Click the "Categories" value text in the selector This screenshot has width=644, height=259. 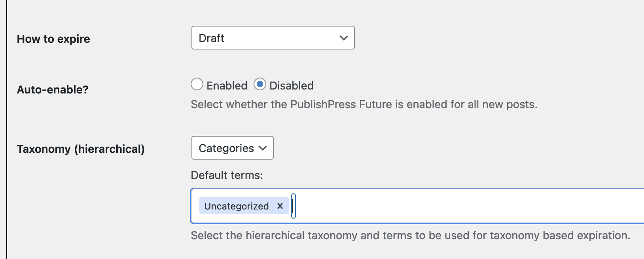[226, 148]
